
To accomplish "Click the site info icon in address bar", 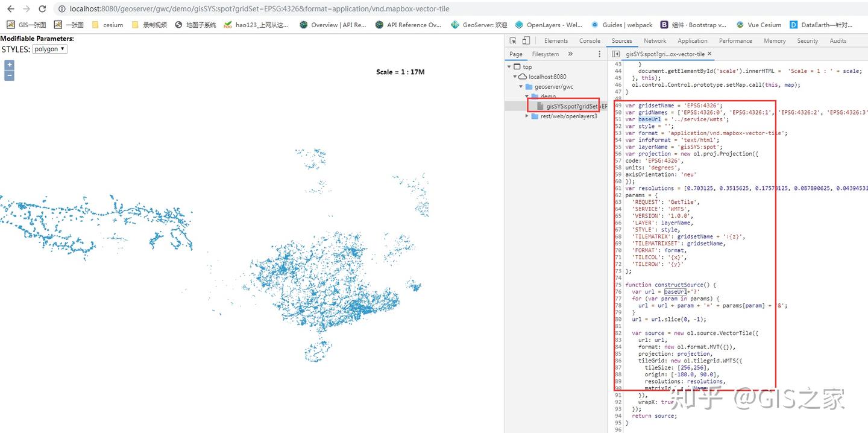I will tap(61, 9).
